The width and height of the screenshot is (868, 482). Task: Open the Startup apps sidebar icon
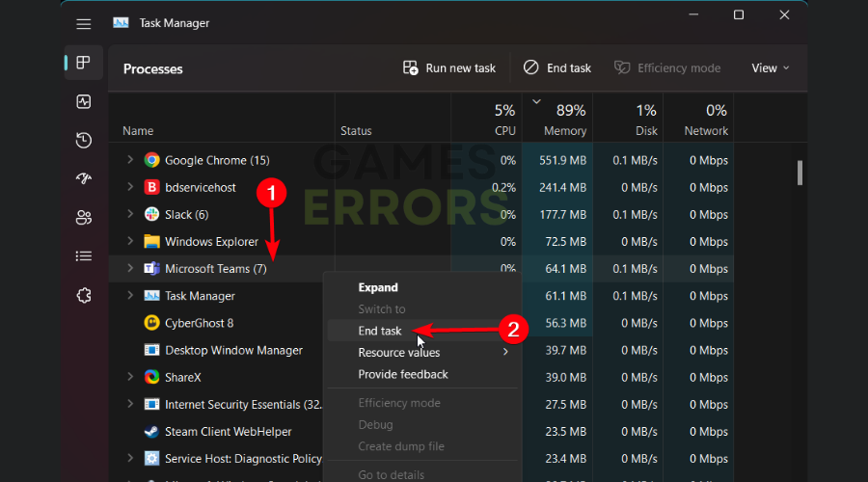[x=84, y=179]
